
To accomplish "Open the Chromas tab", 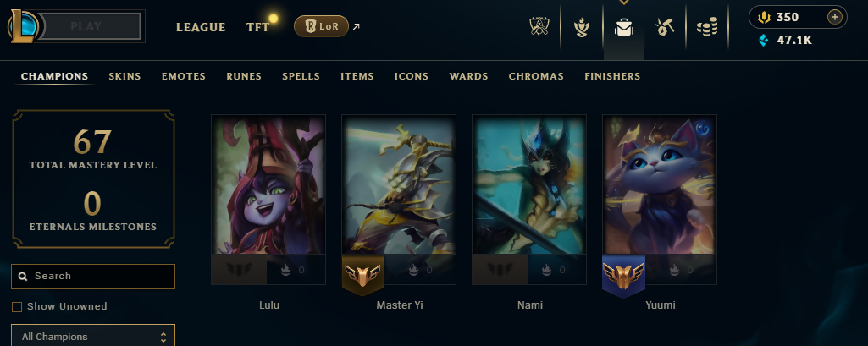I will (x=536, y=76).
